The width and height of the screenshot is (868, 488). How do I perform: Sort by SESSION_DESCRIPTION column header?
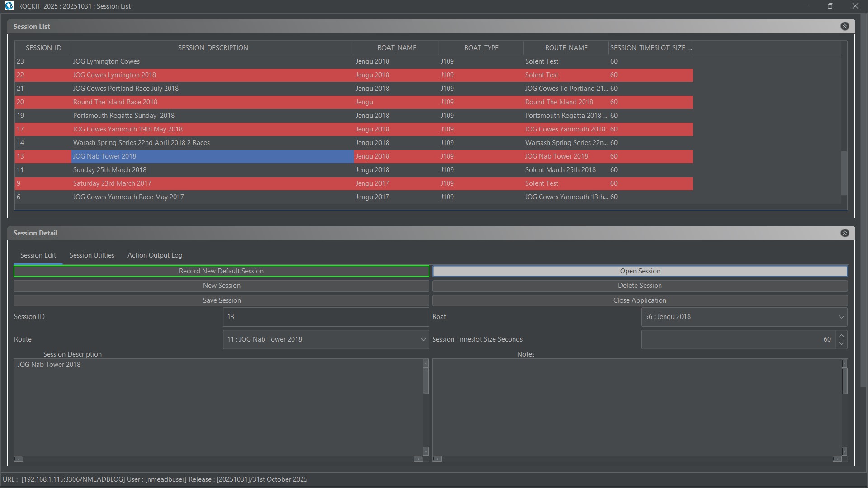point(212,48)
